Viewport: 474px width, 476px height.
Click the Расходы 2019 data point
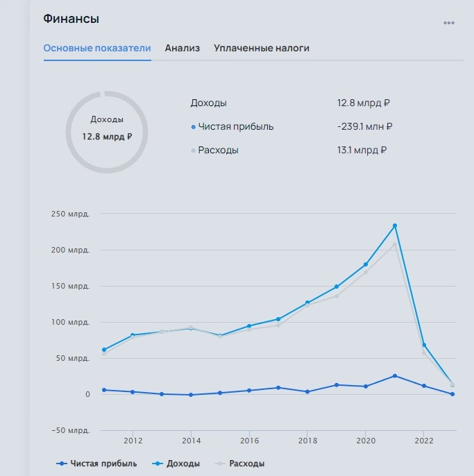(x=337, y=296)
